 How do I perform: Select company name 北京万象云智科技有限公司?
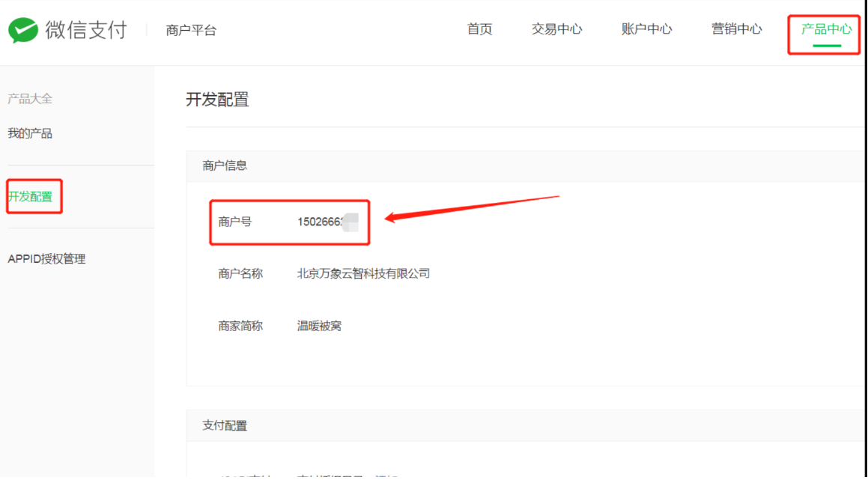(x=364, y=274)
